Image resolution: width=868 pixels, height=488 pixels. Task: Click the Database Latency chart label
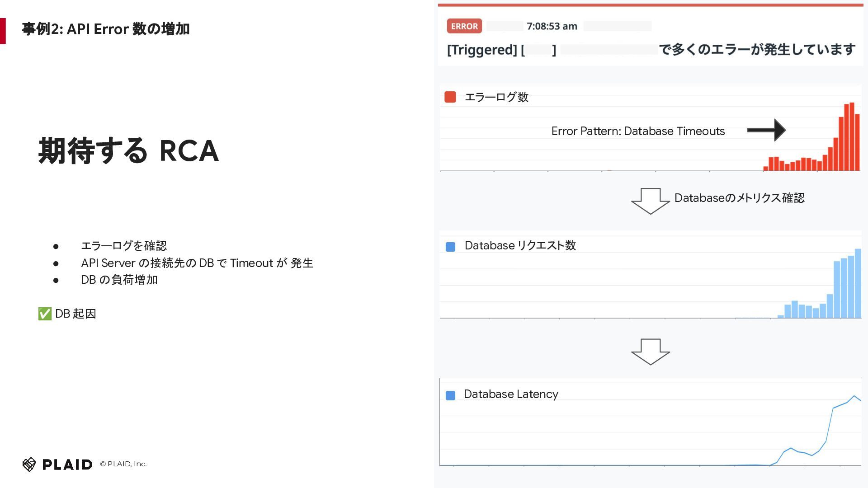pos(511,394)
